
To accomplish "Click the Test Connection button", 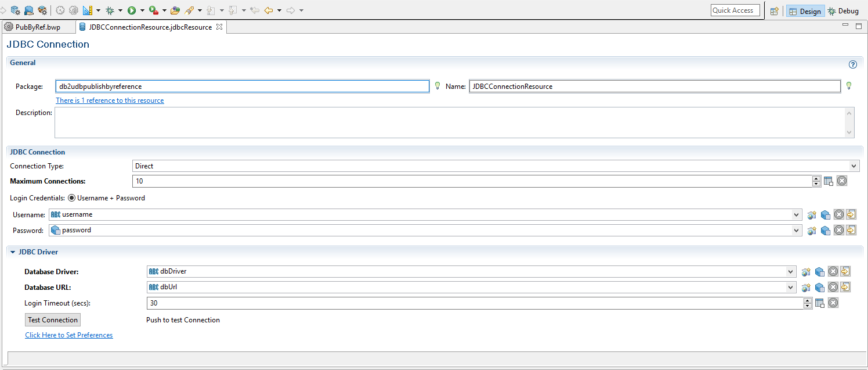I will coord(53,320).
